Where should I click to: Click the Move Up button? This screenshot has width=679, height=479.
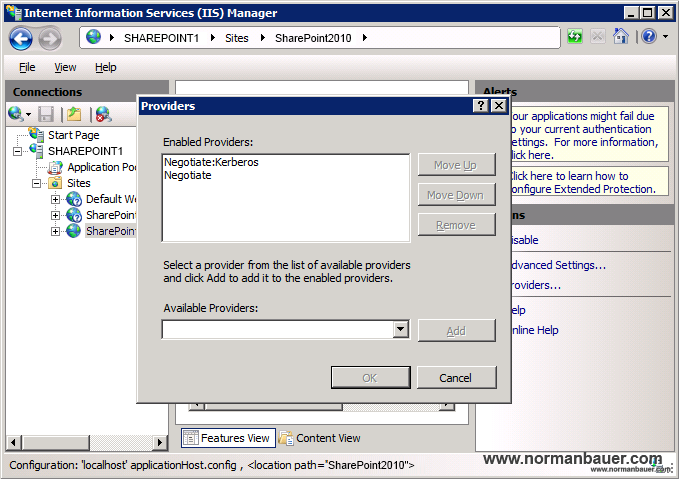(456, 165)
